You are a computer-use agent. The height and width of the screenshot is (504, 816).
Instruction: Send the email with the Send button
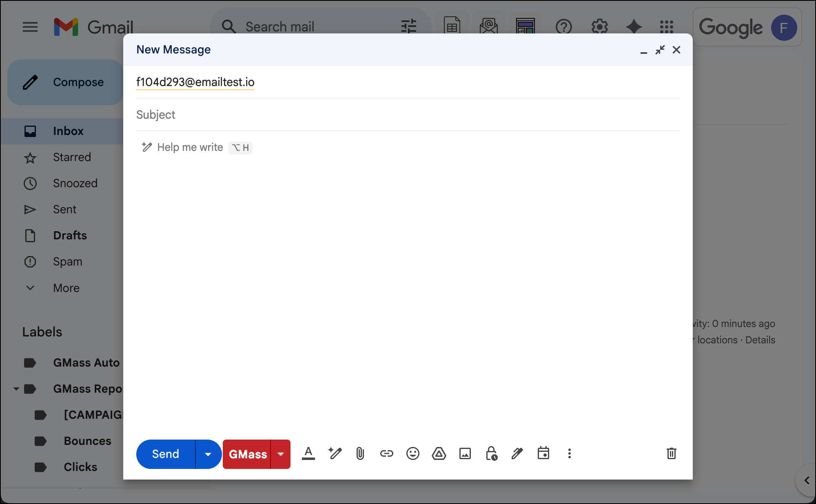165,454
